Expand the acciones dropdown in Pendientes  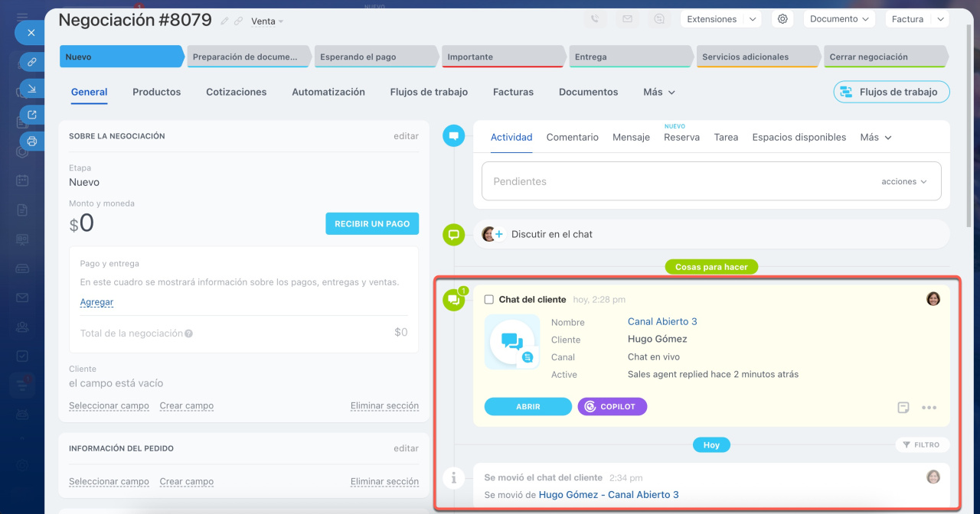tap(903, 182)
